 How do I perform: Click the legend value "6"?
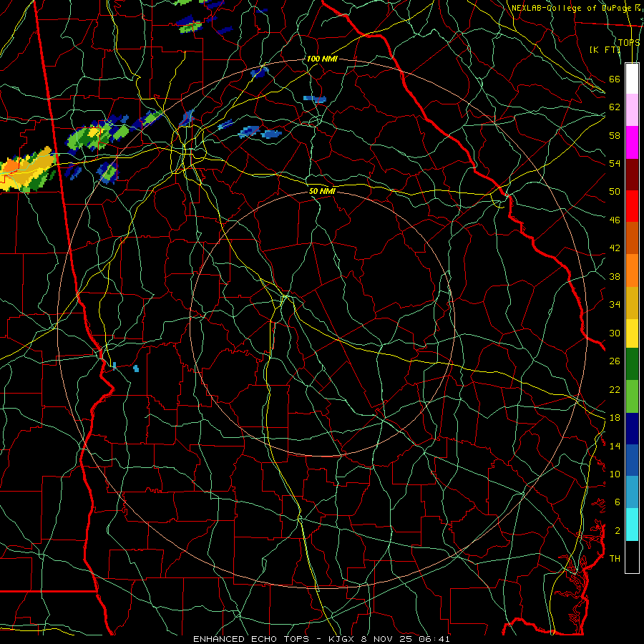(x=617, y=502)
